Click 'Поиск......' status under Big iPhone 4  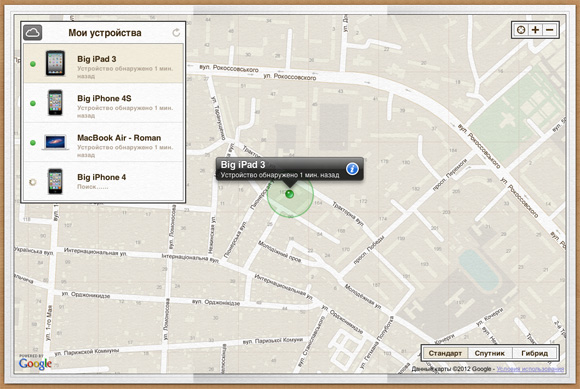(92, 187)
